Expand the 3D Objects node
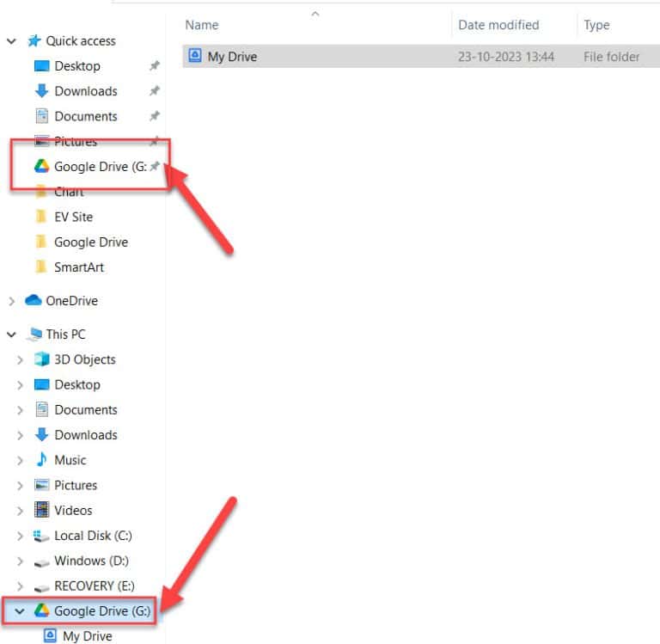Image resolution: width=660 pixels, height=644 pixels. coord(20,359)
